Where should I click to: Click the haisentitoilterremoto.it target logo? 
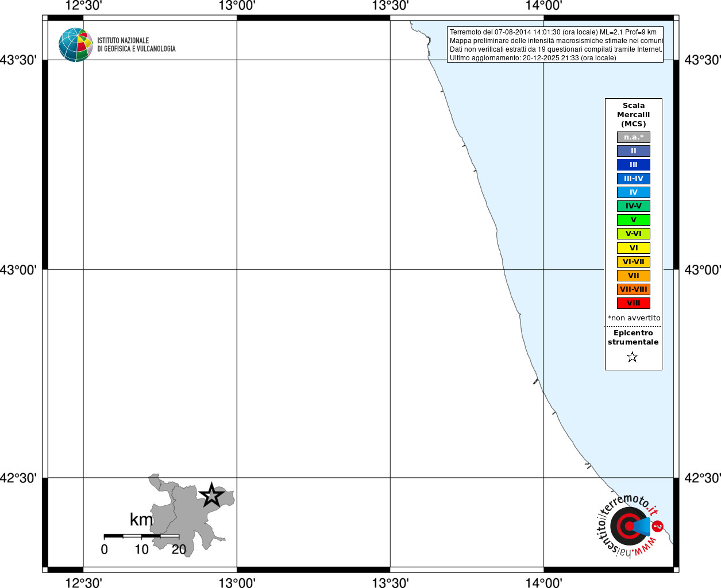coord(630,525)
